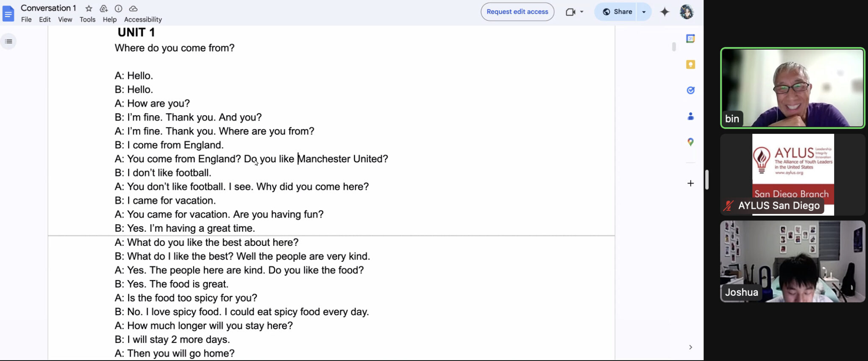Get add-ons with the plus icon
The height and width of the screenshot is (361, 868).
tap(690, 183)
